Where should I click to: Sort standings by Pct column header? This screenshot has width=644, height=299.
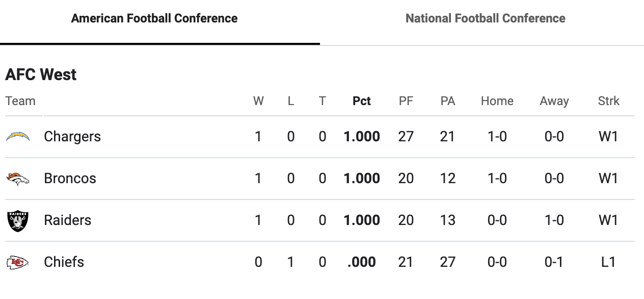coord(362,101)
